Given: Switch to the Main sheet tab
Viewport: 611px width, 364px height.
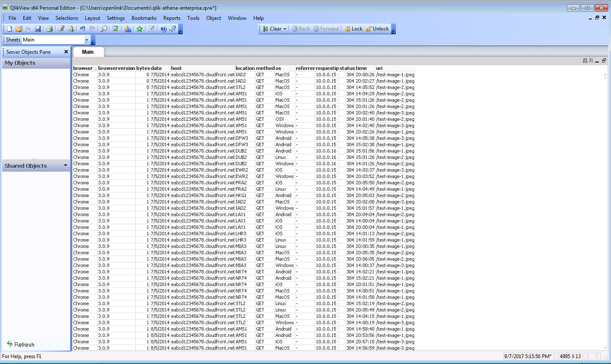Looking at the screenshot, I should (x=88, y=52).
